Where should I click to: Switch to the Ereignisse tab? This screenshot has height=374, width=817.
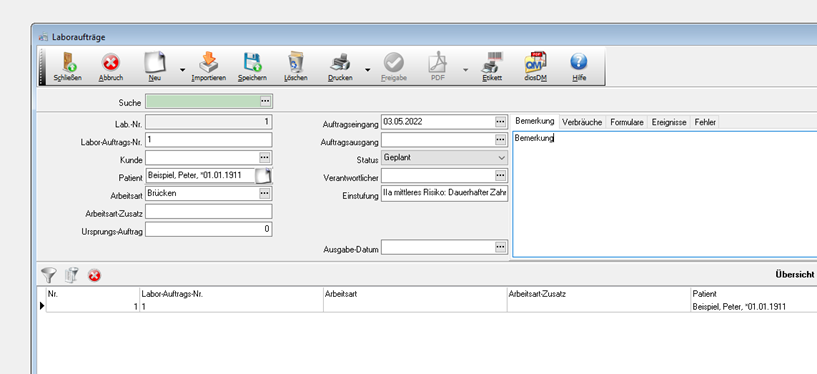click(x=669, y=122)
